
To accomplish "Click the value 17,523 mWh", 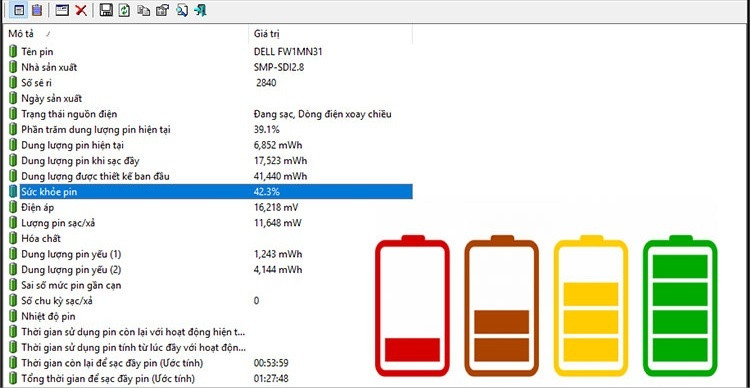I will tap(280, 161).
